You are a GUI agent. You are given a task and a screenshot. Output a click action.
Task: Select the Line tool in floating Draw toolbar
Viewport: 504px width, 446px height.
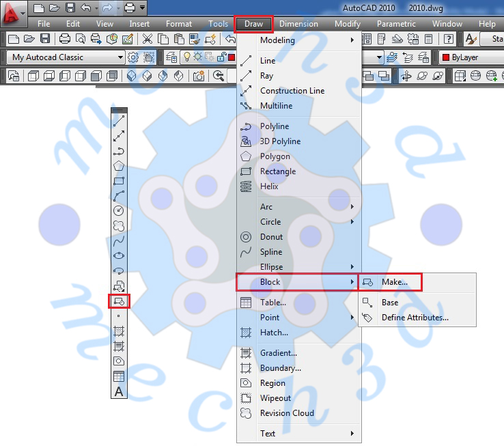pos(119,121)
